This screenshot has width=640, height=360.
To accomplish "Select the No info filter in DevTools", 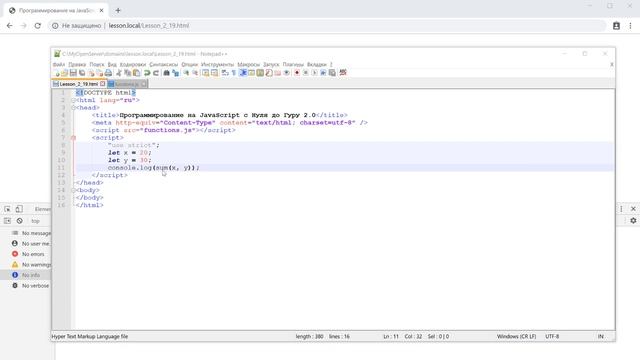I will click(x=26, y=275).
